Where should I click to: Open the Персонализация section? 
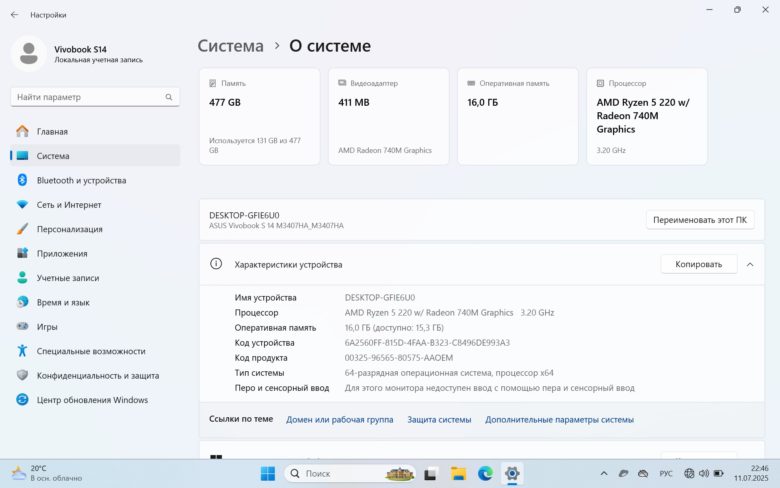pyautogui.click(x=95, y=229)
